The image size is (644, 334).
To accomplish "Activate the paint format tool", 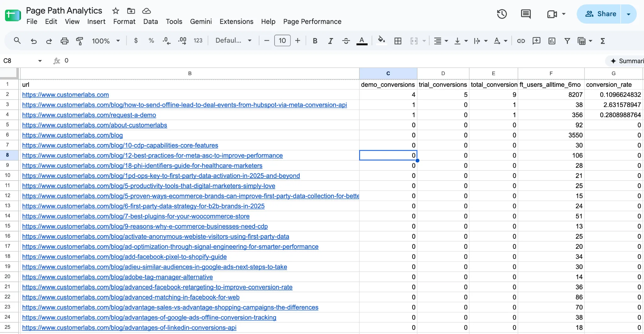I will (80, 41).
